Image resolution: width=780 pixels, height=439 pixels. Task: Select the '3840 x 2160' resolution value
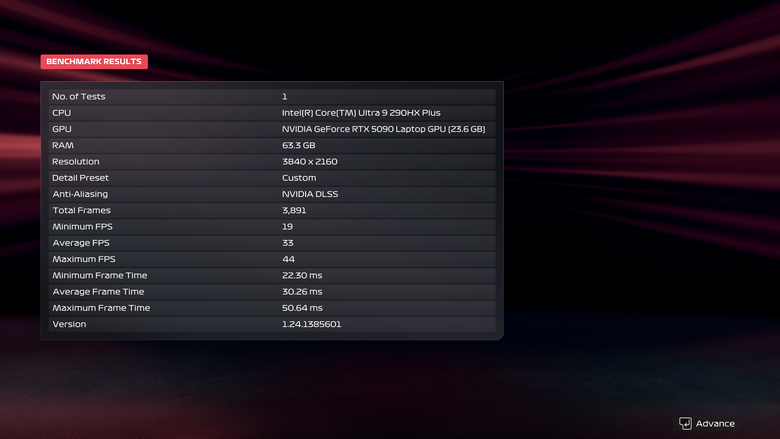tap(309, 162)
